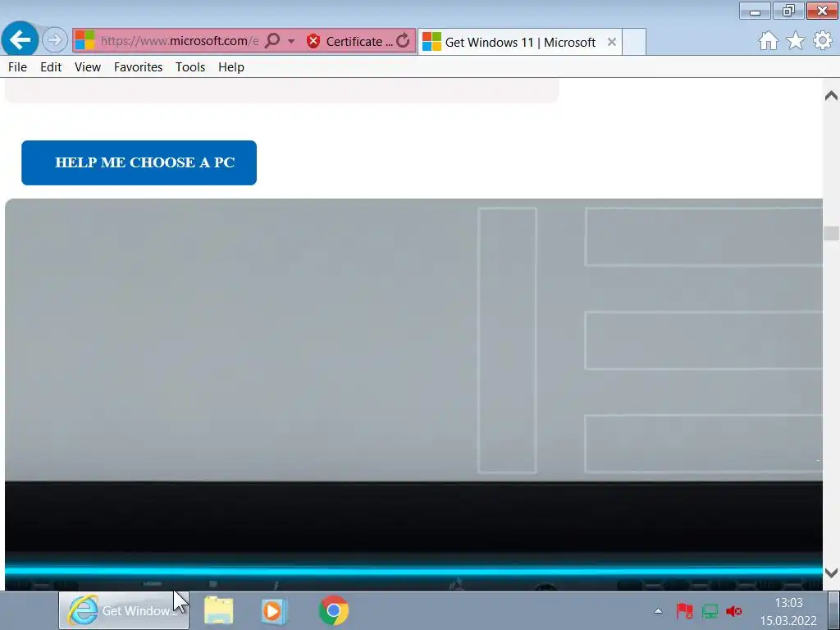Click the microsoft.com URL address field
The height and width of the screenshot is (630, 840).
click(x=180, y=41)
